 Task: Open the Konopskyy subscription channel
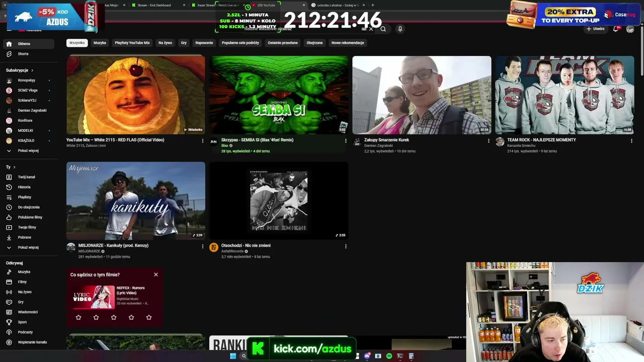pos(29,80)
